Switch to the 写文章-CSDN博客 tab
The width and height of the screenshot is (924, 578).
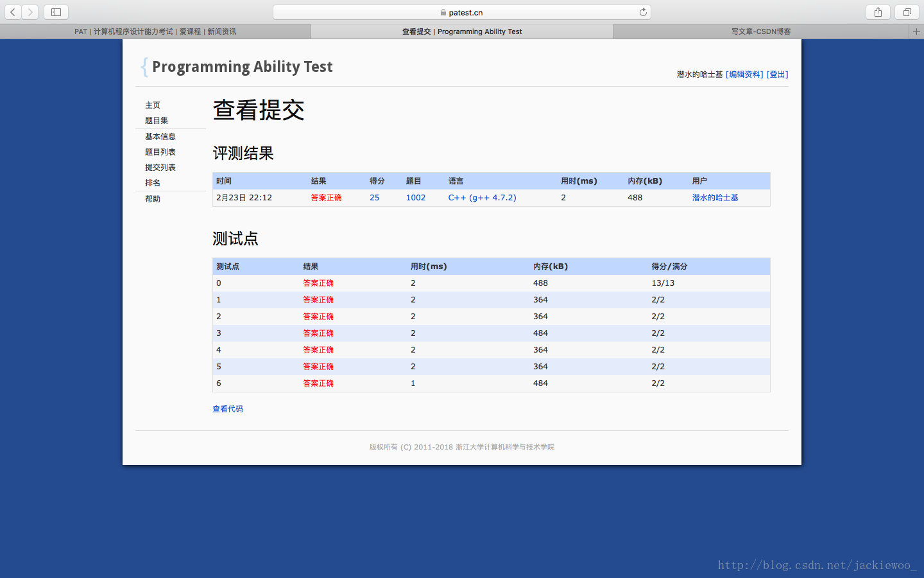[x=761, y=31]
